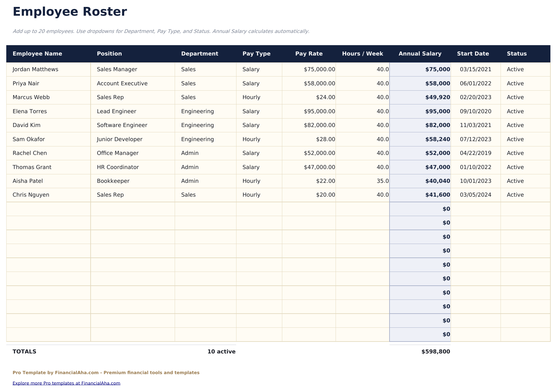Select the TOTALS annual salary value $598,800
The width and height of the screenshot is (557, 392).
pos(436,352)
